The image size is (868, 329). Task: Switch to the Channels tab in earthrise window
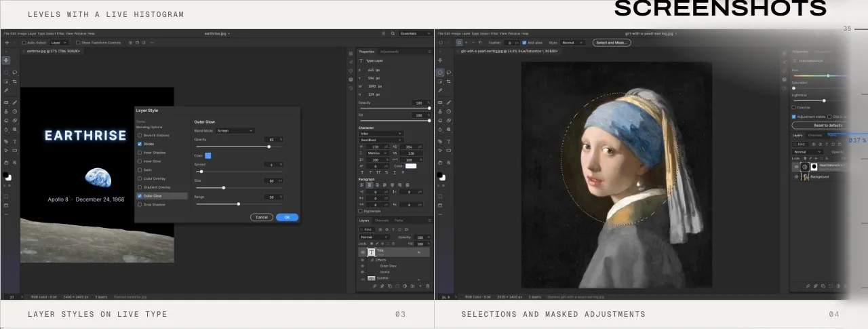click(x=382, y=220)
